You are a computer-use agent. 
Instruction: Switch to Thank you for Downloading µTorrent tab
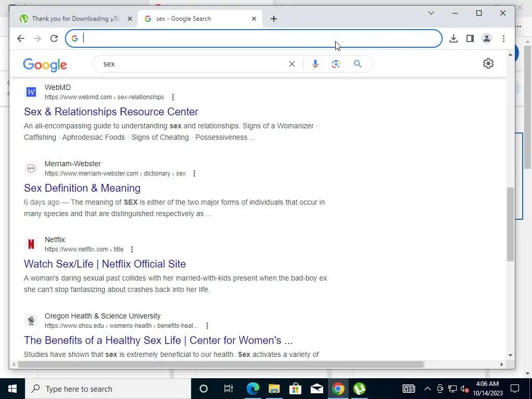75,19
